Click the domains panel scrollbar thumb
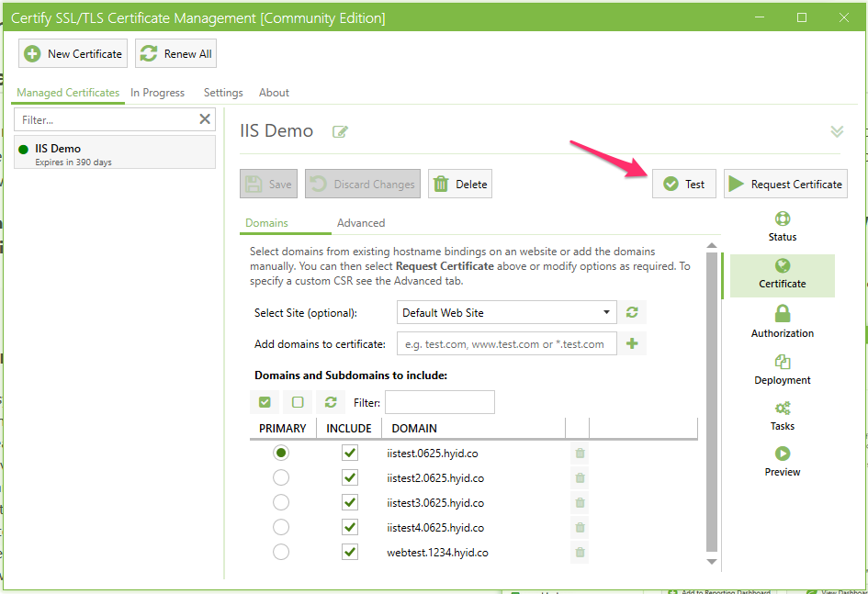The image size is (868, 594). (x=712, y=402)
